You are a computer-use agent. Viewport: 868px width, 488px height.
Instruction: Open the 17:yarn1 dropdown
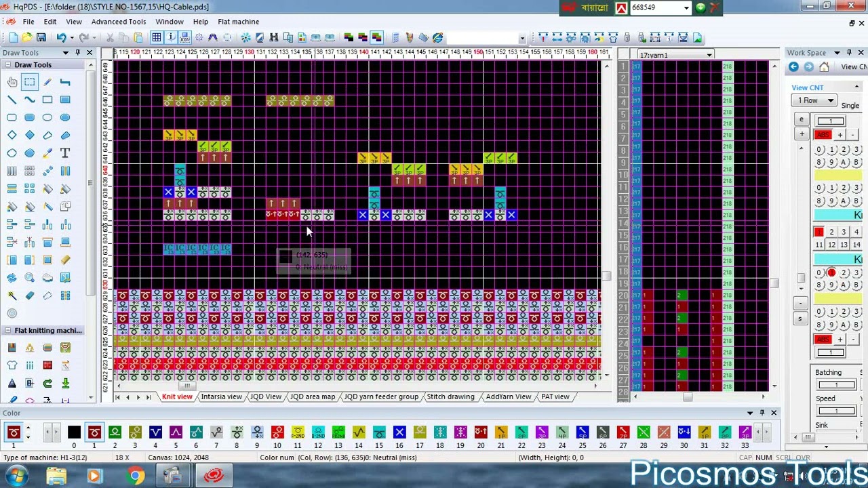[x=675, y=55]
